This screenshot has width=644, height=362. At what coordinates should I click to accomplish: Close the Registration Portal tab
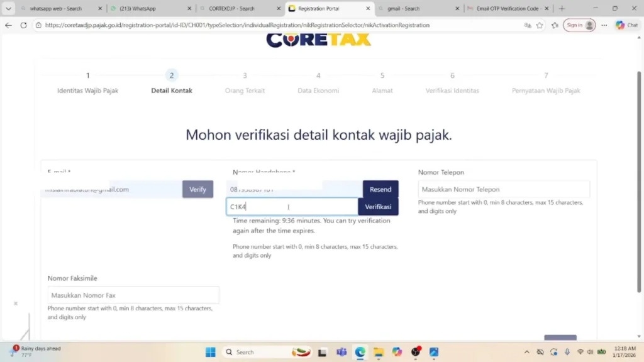coord(368,8)
